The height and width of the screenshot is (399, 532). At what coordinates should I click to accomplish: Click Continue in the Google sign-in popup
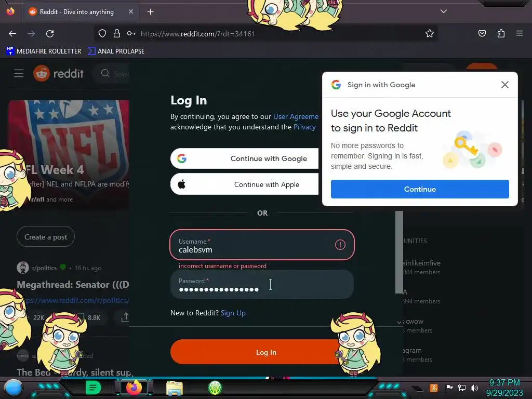[420, 189]
